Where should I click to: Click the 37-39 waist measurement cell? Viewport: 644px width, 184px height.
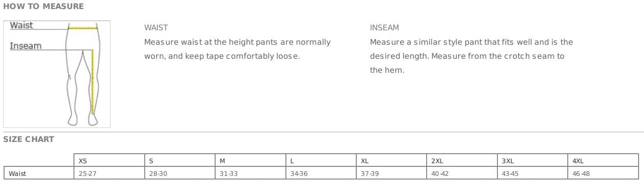[x=369, y=174]
